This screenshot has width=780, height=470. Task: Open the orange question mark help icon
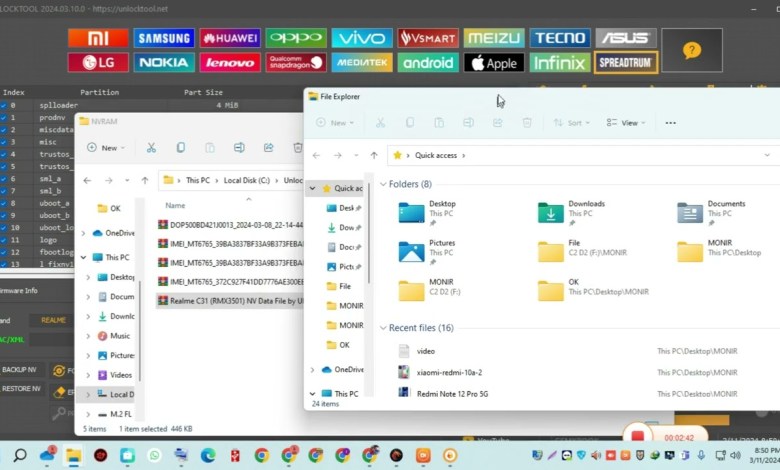click(x=692, y=50)
